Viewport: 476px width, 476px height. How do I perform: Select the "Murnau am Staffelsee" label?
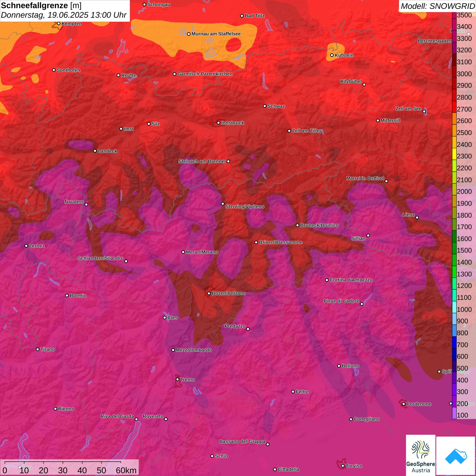216,34
